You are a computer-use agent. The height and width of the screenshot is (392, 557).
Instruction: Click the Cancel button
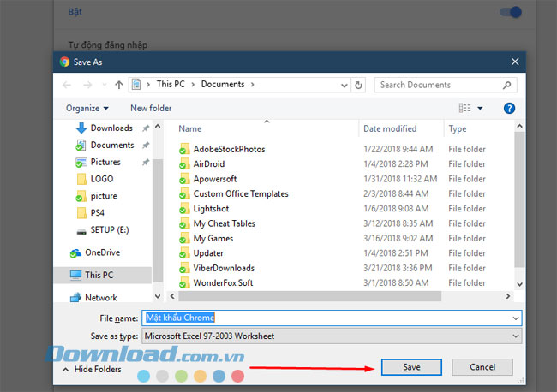click(x=482, y=367)
